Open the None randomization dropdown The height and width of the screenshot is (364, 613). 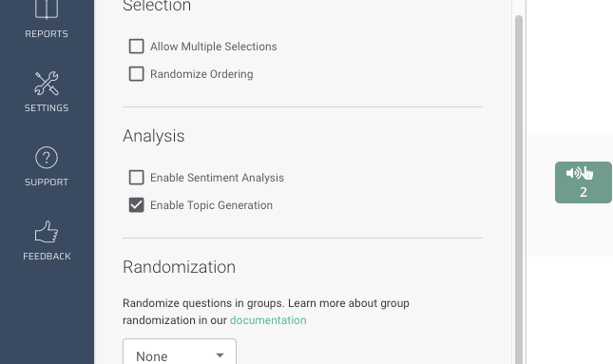pos(180,352)
